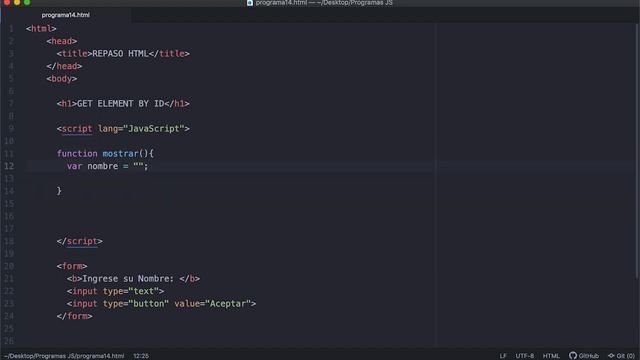Click the 'var nombre' line
The image size is (640, 360).
(108, 167)
